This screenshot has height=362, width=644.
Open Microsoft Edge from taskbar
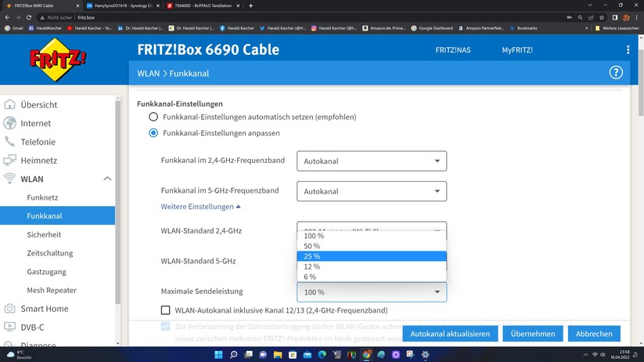[x=322, y=355]
